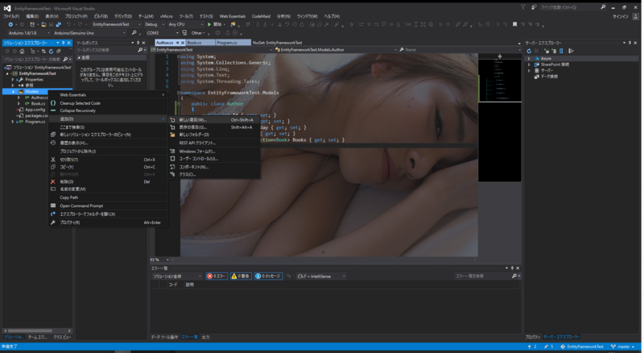Select Collapse Recursively in context menu
Screen dimensions: 644x353
(x=108, y=110)
